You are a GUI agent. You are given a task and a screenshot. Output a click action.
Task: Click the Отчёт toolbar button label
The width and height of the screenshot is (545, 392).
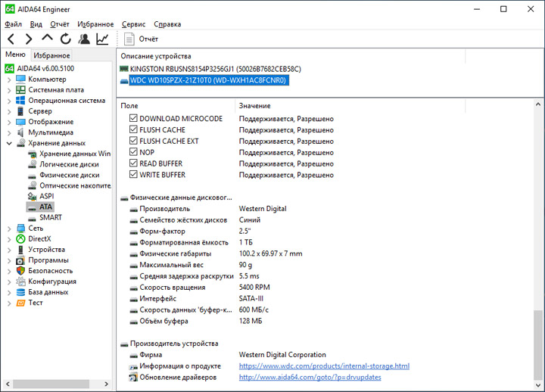tap(148, 39)
